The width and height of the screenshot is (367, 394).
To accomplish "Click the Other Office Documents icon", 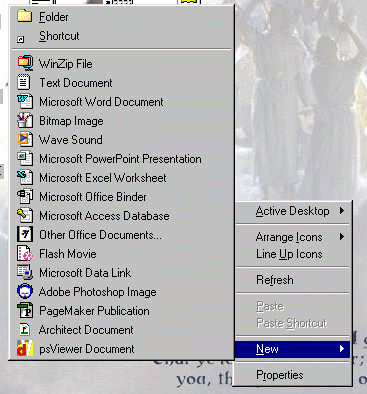I will coord(25,234).
